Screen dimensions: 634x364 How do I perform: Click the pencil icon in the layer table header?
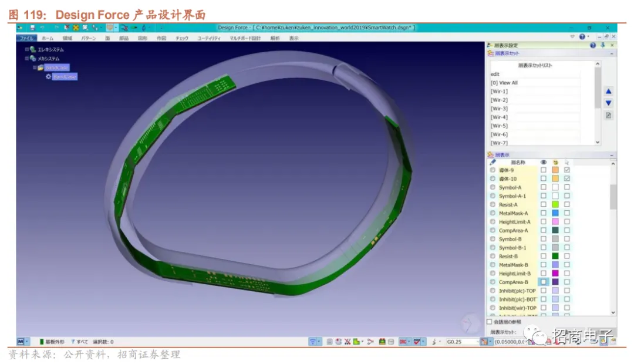coord(493,162)
